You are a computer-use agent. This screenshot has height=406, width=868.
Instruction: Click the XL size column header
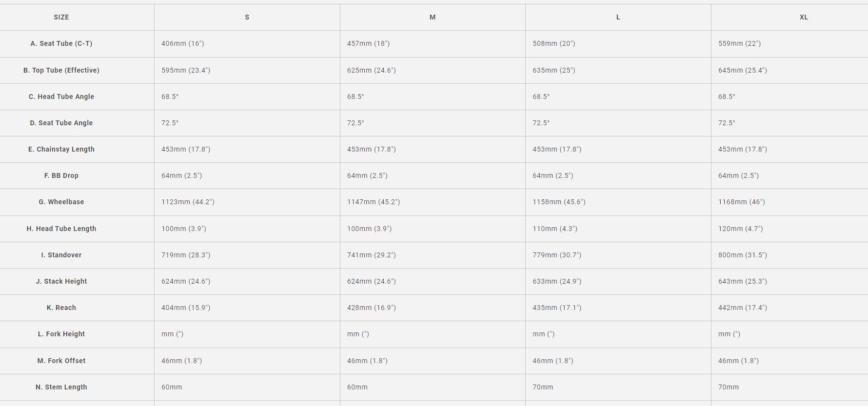pos(804,17)
